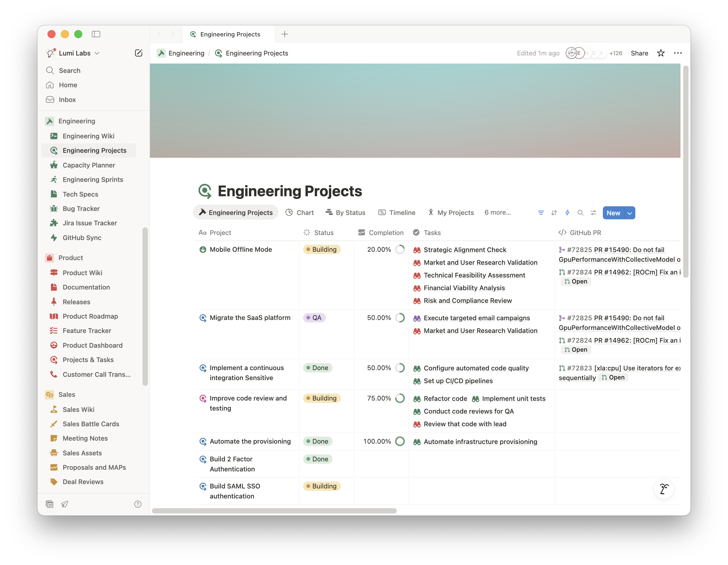This screenshot has height=565, width=728.
Task: Toggle the sidebar collapse icon
Action: [96, 34]
